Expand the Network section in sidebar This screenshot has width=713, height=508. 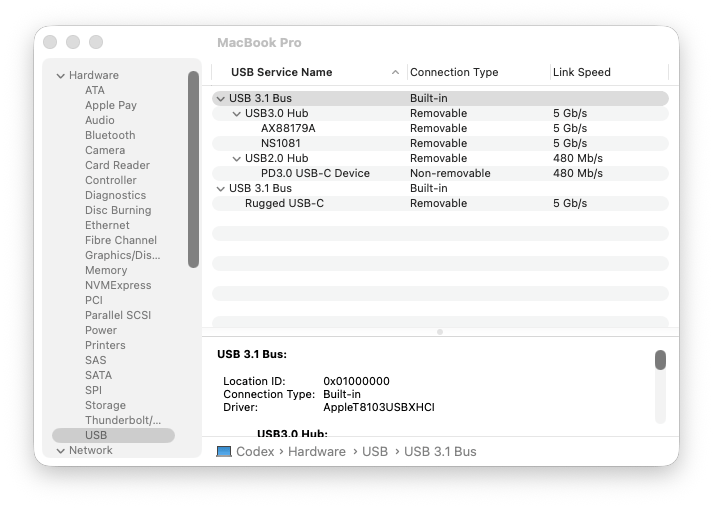click(x=60, y=451)
